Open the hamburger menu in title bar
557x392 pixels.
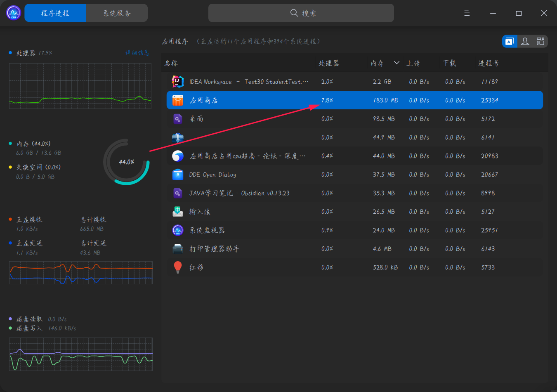point(467,13)
